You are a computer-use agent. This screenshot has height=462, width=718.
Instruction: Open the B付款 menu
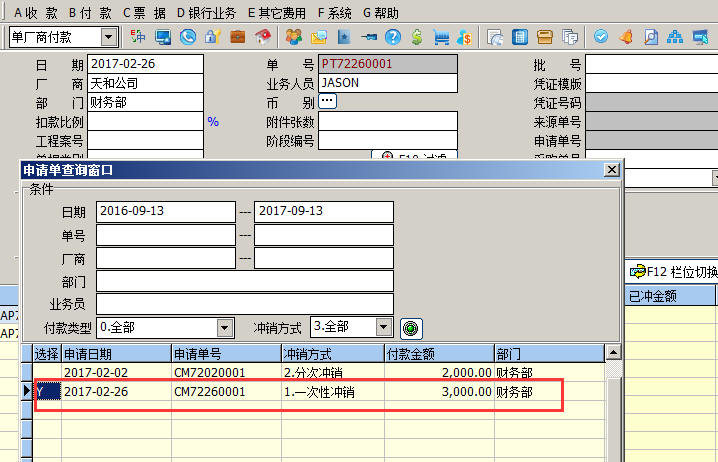tap(90, 13)
